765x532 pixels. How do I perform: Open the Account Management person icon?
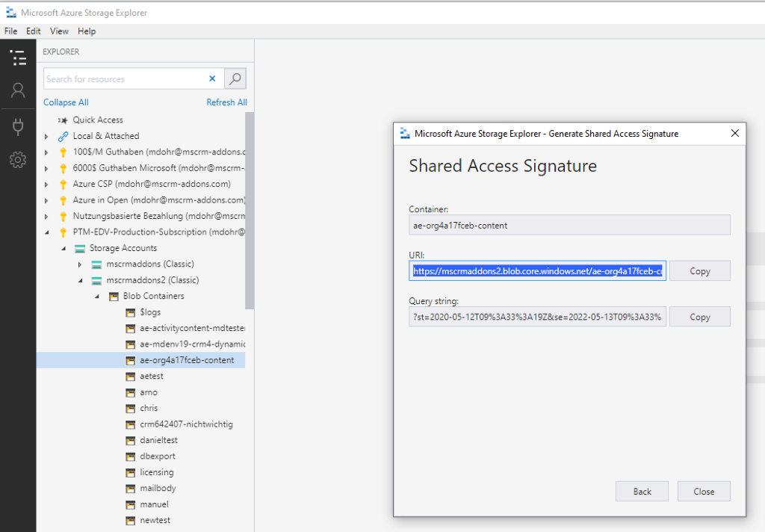point(18,90)
